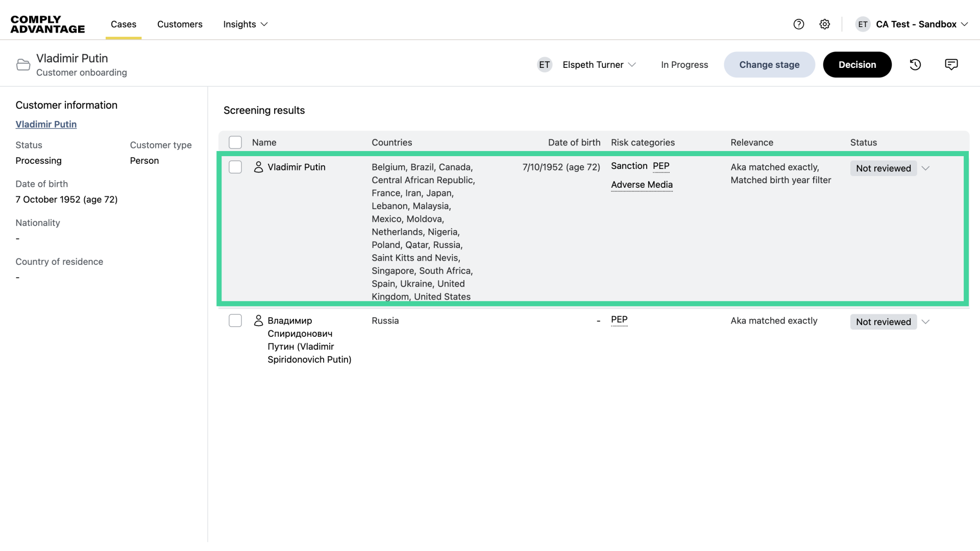Expand the Insights dropdown menu
This screenshot has height=551, width=980.
[x=246, y=24]
